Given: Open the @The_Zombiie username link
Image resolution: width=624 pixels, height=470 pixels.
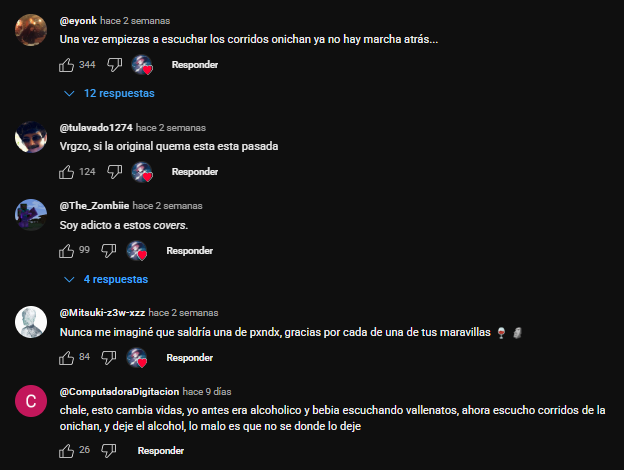Looking at the screenshot, I should tap(94, 206).
